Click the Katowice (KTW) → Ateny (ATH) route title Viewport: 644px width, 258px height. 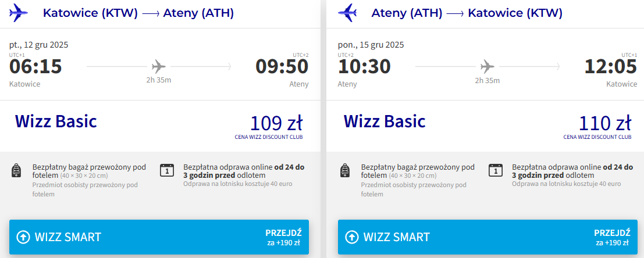(138, 13)
